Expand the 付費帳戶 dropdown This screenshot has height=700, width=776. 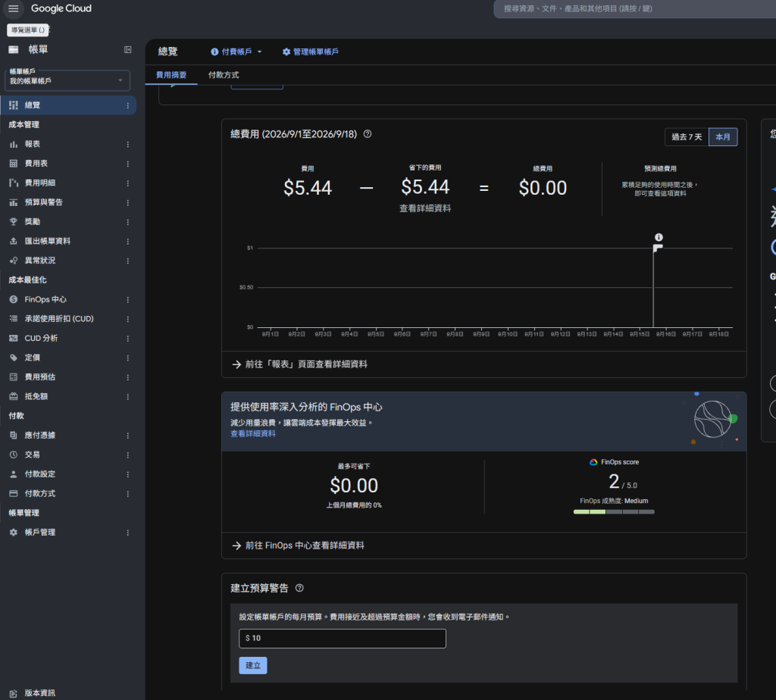coord(236,52)
